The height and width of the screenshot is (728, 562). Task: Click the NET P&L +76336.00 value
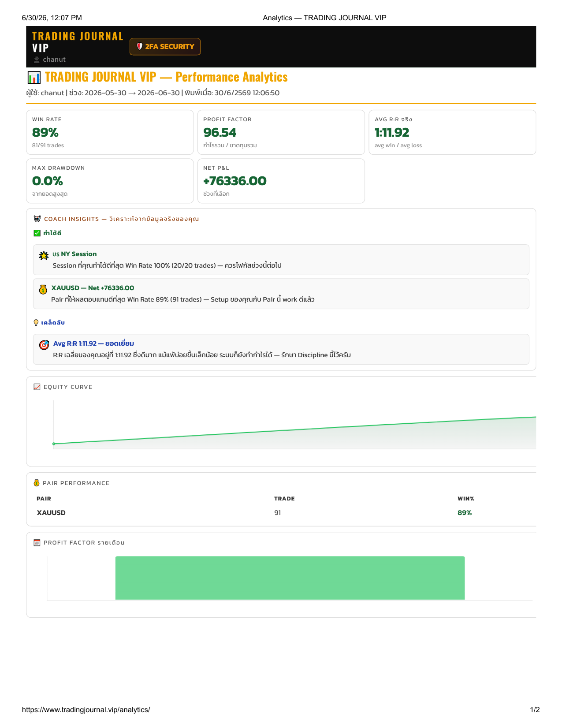235,181
